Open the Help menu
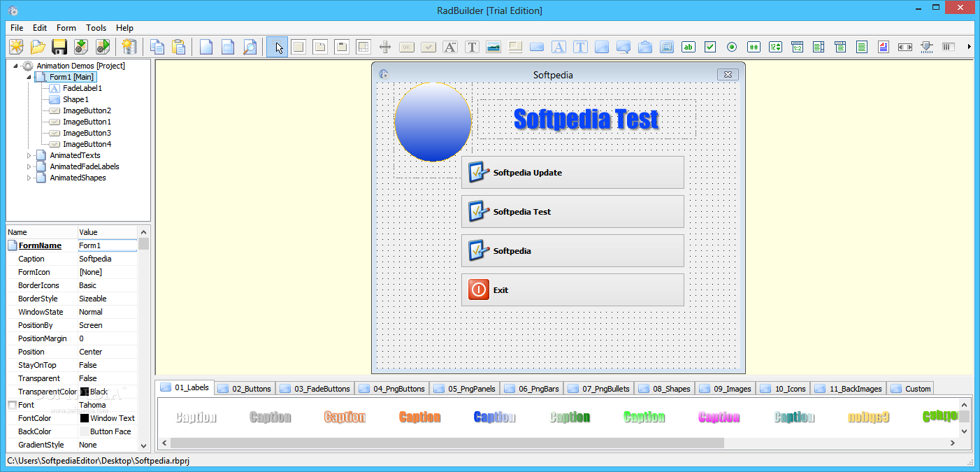 (x=125, y=28)
